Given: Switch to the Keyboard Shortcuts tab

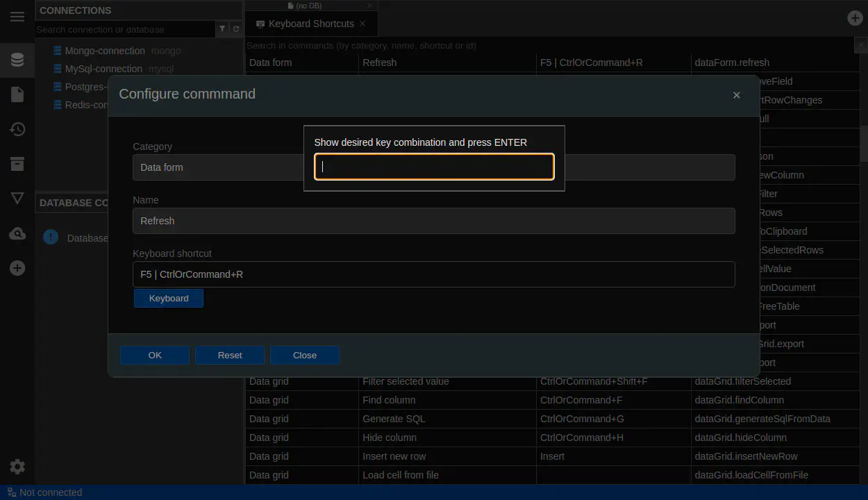Looking at the screenshot, I should click(x=310, y=24).
